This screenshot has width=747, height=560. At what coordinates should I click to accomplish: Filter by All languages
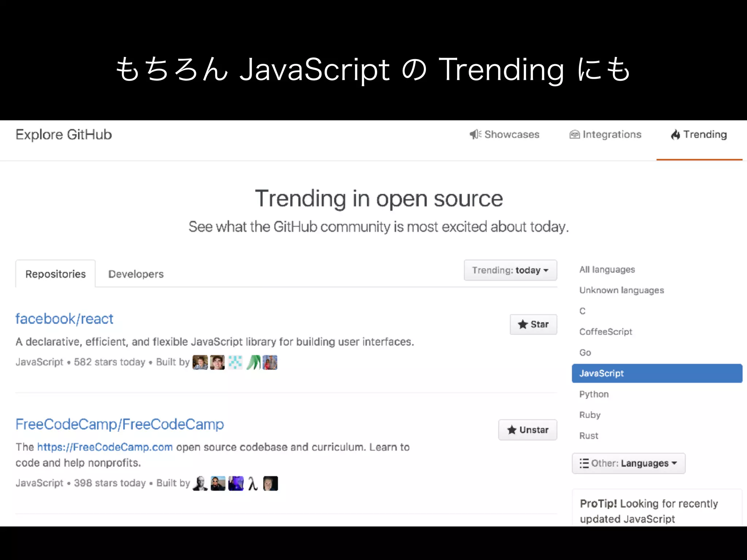[x=607, y=269]
